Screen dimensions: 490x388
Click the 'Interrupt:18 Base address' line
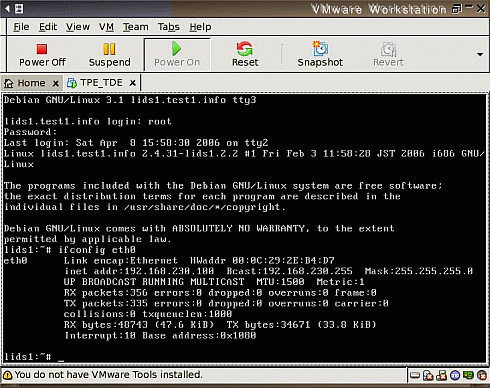pyautogui.click(x=160, y=335)
